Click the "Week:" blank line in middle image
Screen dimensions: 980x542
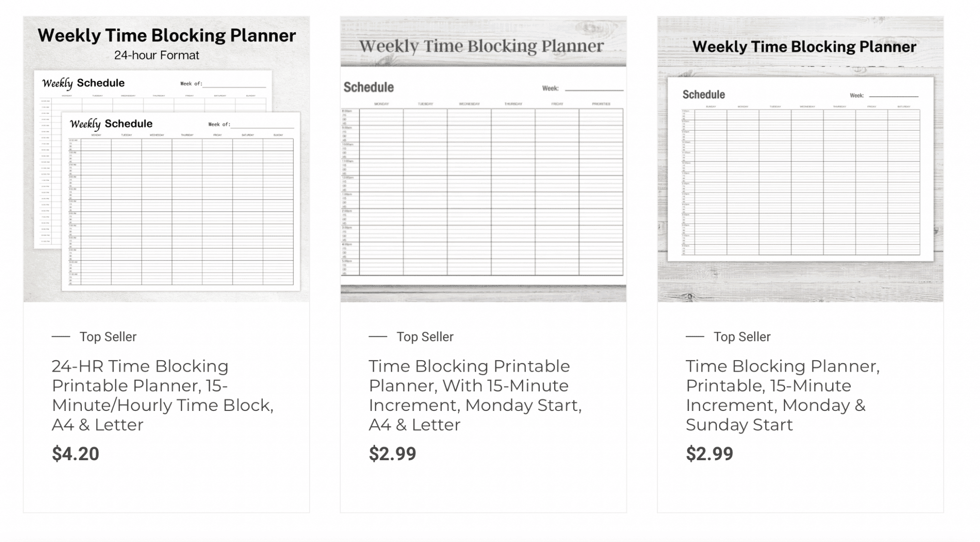pos(594,89)
